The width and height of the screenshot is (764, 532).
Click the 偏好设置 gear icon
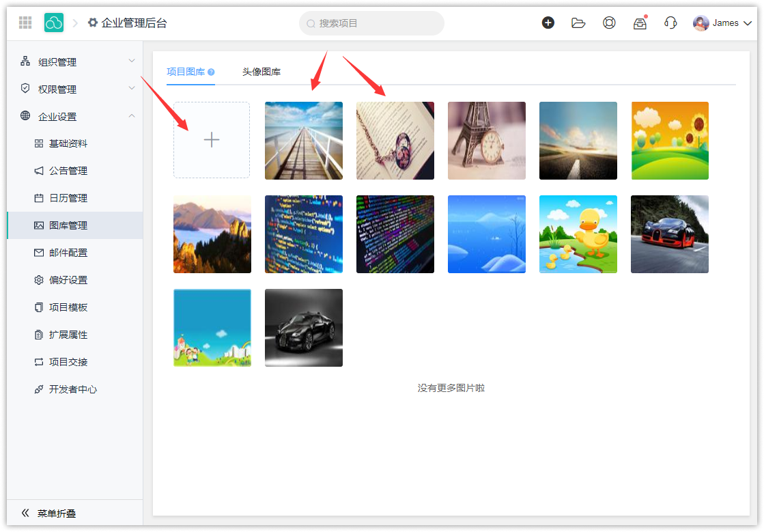[39, 279]
